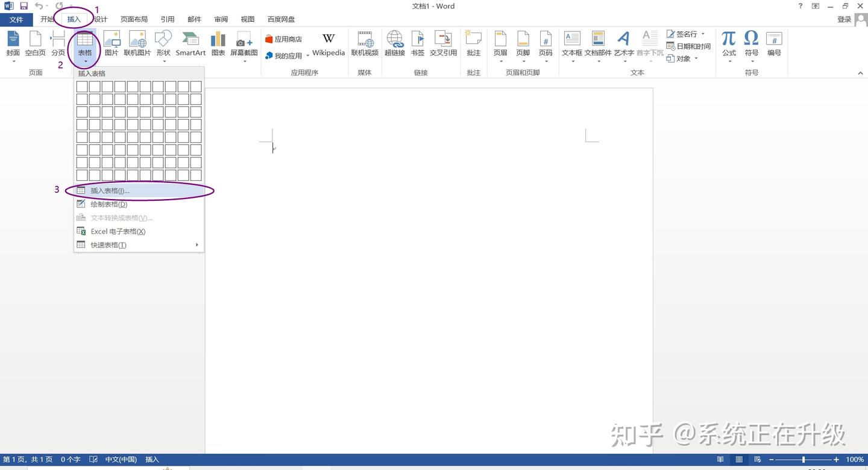Switch to the References (引用) tab

tap(168, 19)
